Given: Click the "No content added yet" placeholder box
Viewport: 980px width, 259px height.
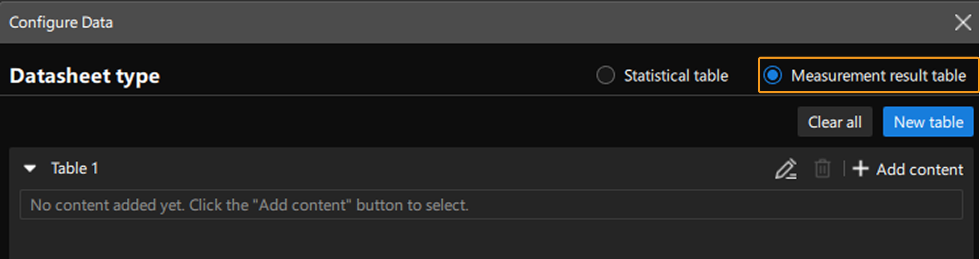Looking at the screenshot, I should click(491, 204).
